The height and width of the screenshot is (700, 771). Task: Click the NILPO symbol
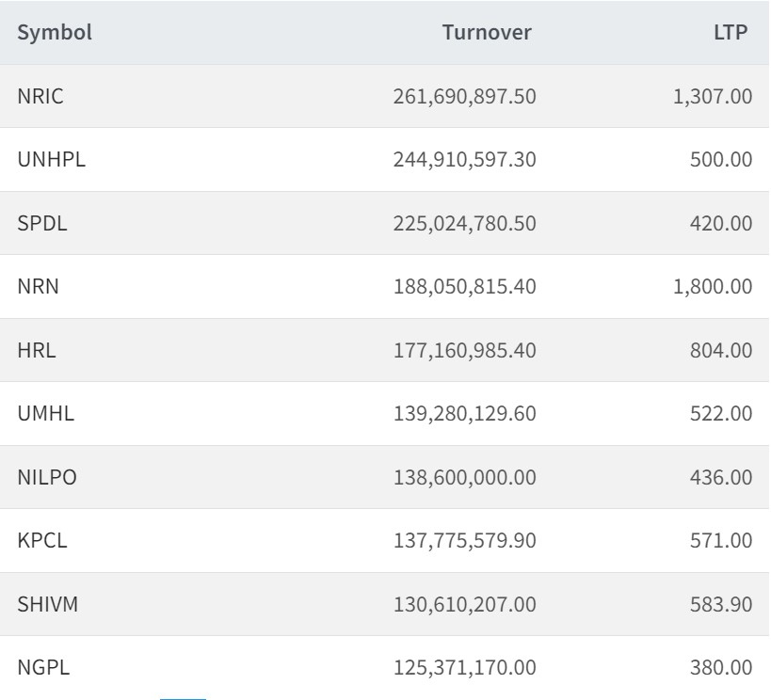coord(47,478)
